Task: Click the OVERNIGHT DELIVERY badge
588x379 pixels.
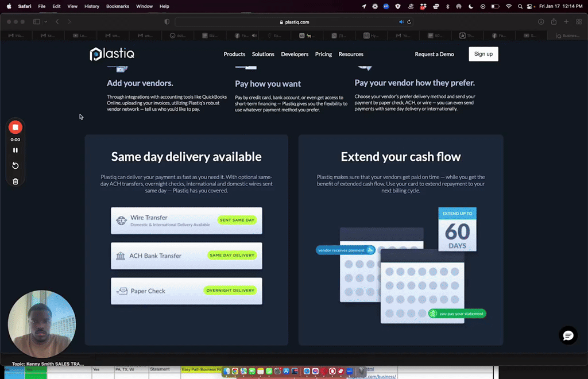Action: pos(230,291)
